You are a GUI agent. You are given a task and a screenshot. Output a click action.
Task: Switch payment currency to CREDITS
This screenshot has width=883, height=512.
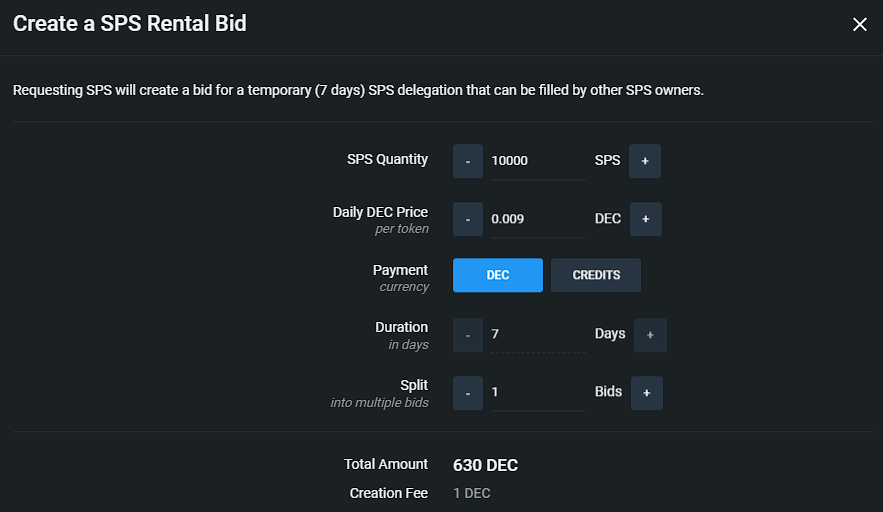pos(596,275)
